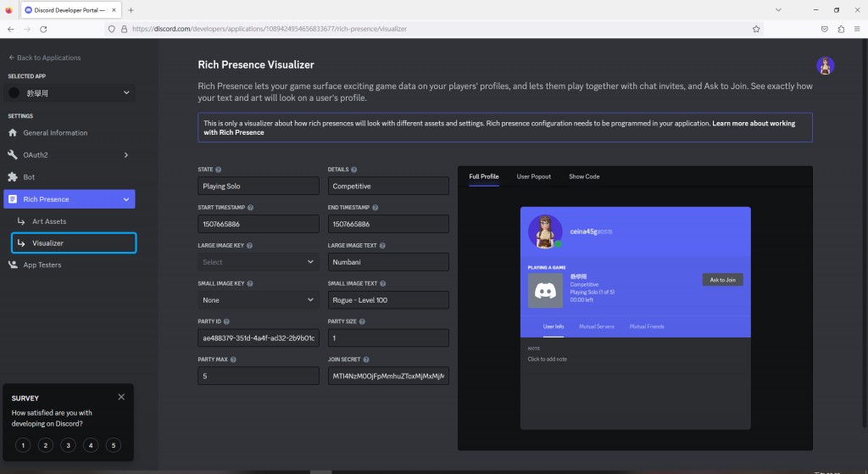Click the Small Image Text help icon
868x474 pixels.
pos(382,283)
